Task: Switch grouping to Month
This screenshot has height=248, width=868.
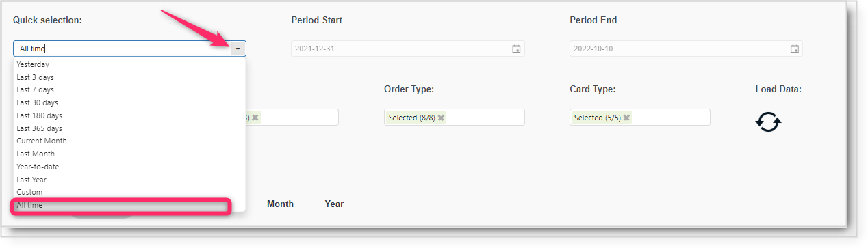Action: pyautogui.click(x=280, y=204)
